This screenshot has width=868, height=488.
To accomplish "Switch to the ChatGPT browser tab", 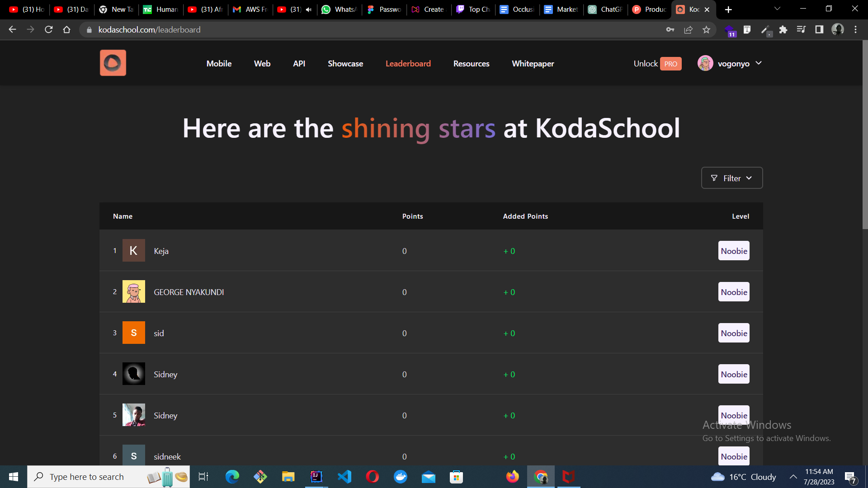I will 605,9.
